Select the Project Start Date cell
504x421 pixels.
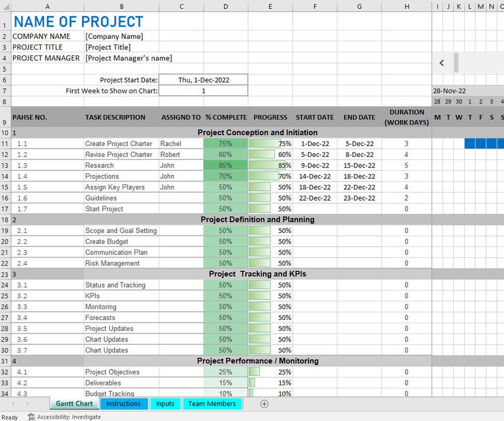tap(204, 80)
